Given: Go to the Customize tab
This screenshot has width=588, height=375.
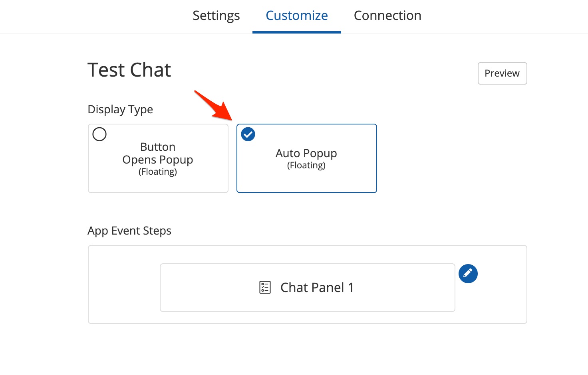Looking at the screenshot, I should pos(296,16).
